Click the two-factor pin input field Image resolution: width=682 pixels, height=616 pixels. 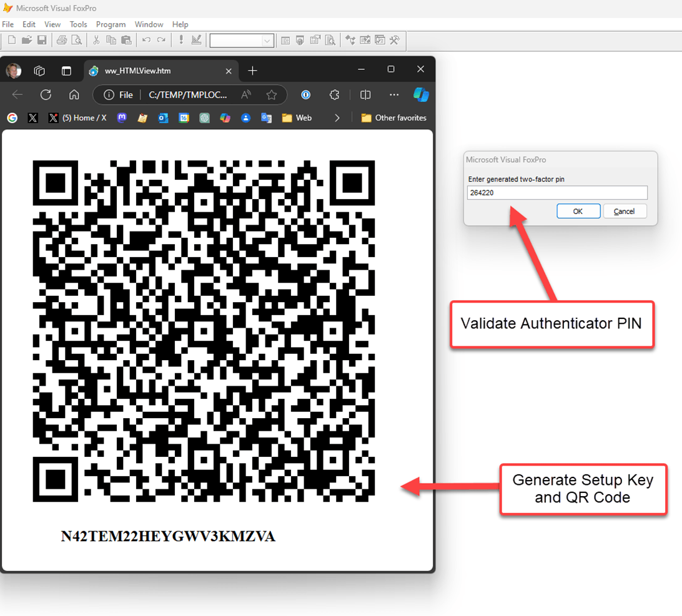(557, 193)
